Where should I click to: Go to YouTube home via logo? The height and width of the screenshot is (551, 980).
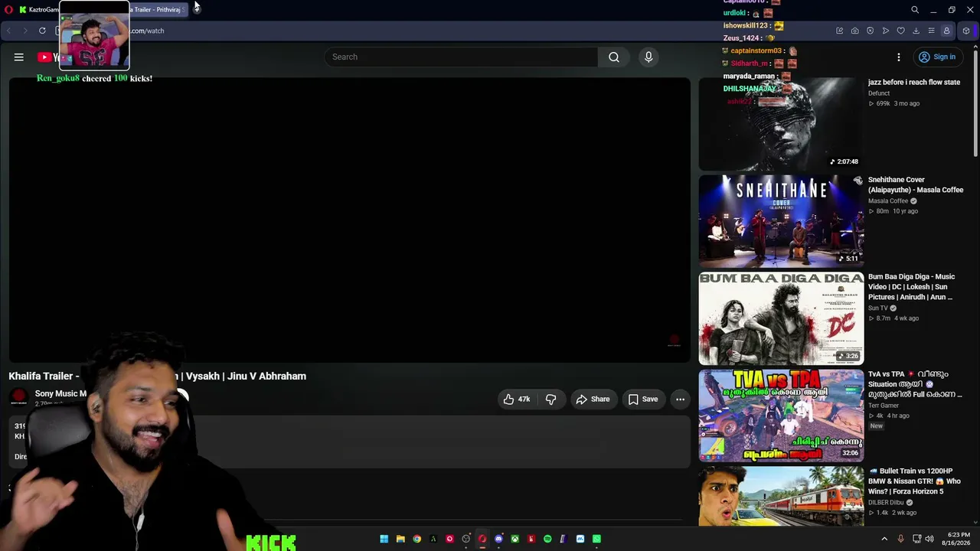tap(48, 57)
